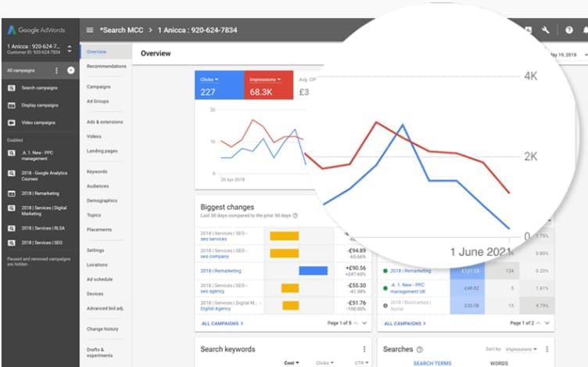Go to next page in Biggest changes
Viewport: 588px width, 367px height.
point(364,323)
